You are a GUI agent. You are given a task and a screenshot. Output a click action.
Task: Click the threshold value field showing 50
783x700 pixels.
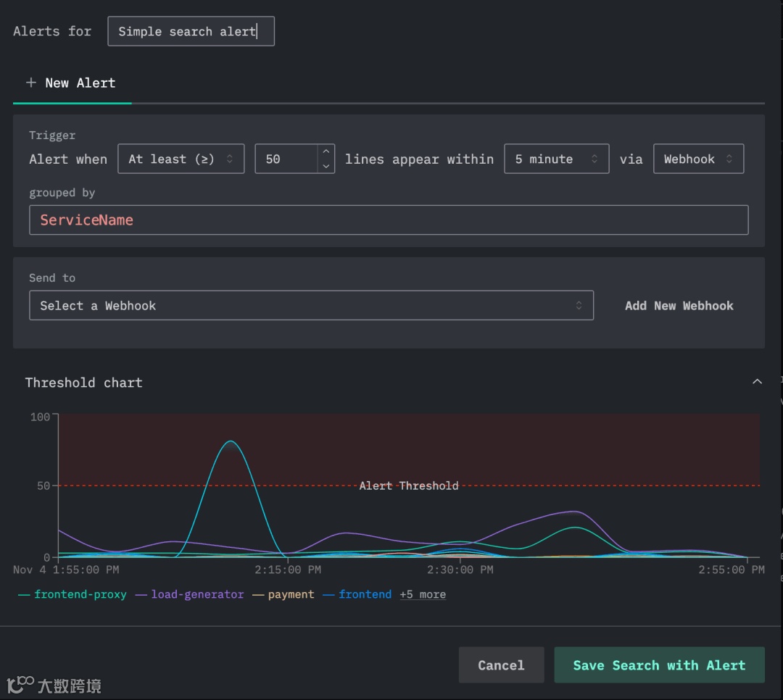[x=286, y=159]
